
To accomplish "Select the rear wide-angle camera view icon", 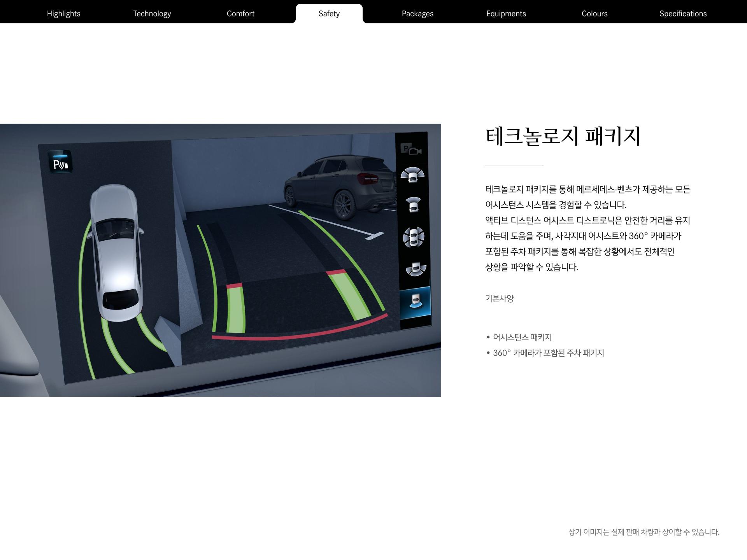I will pyautogui.click(x=416, y=269).
